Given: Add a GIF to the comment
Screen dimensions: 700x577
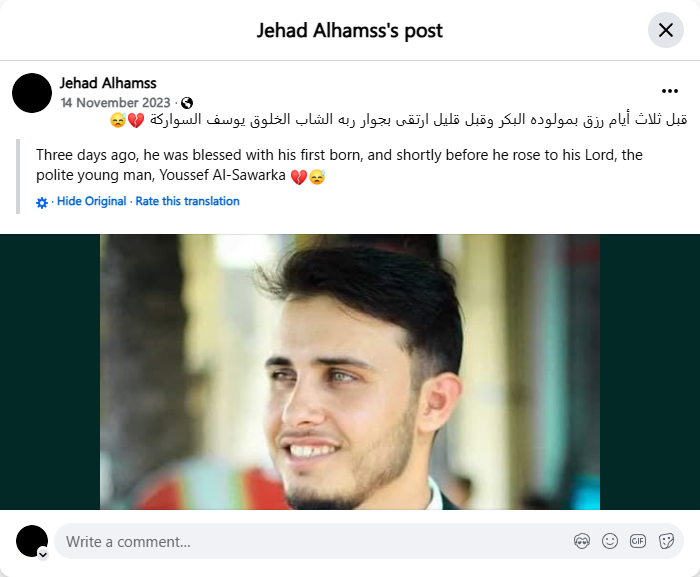Looking at the screenshot, I should point(638,541).
